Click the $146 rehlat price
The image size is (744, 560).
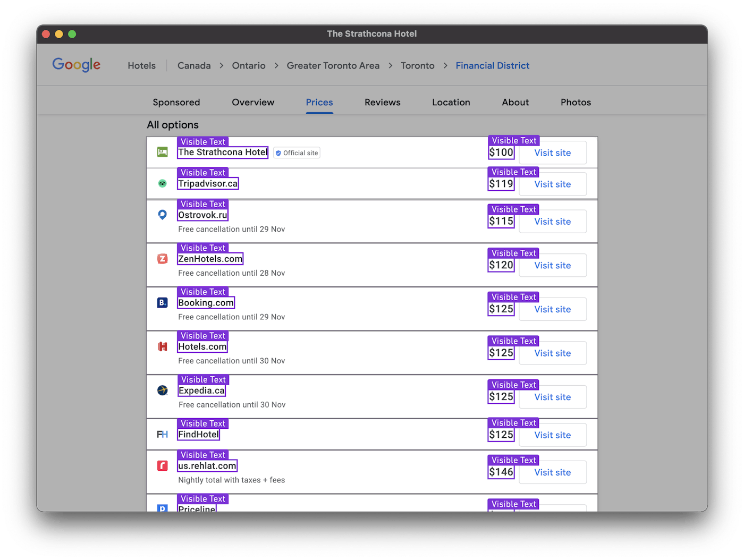click(x=502, y=472)
